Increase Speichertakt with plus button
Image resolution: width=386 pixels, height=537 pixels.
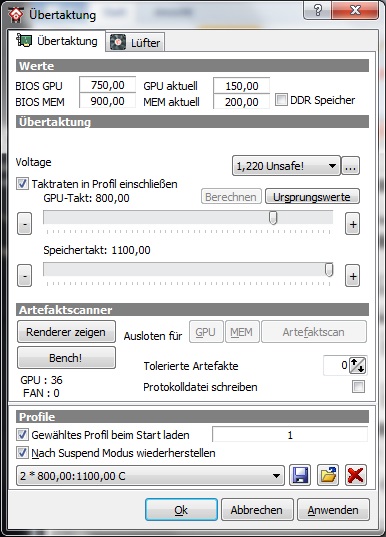click(352, 275)
